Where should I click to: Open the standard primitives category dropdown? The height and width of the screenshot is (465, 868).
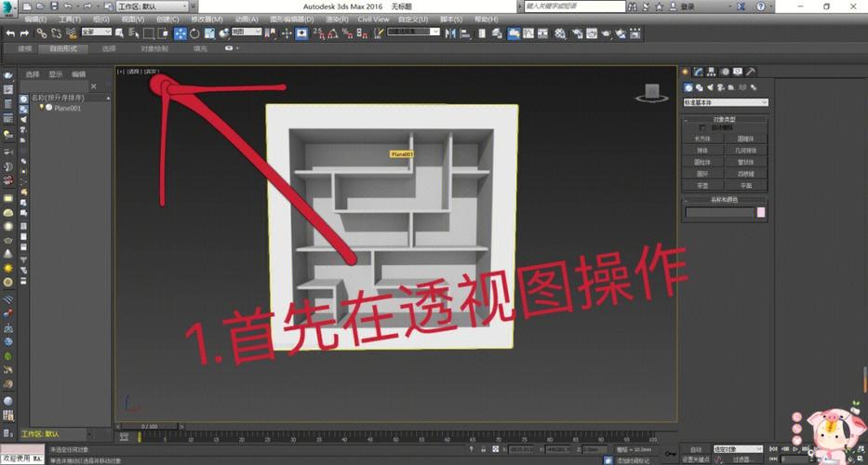tap(725, 102)
